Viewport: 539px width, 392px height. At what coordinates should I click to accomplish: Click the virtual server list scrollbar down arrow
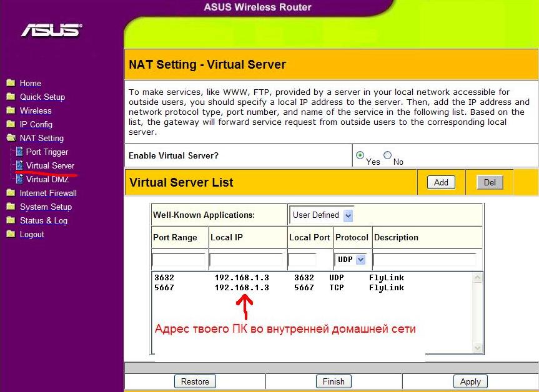[x=478, y=348]
